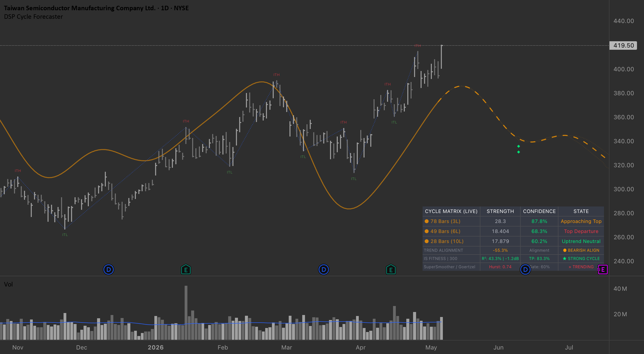Click the chart title Taiwan Semiconductor Manufacturing

[96, 8]
